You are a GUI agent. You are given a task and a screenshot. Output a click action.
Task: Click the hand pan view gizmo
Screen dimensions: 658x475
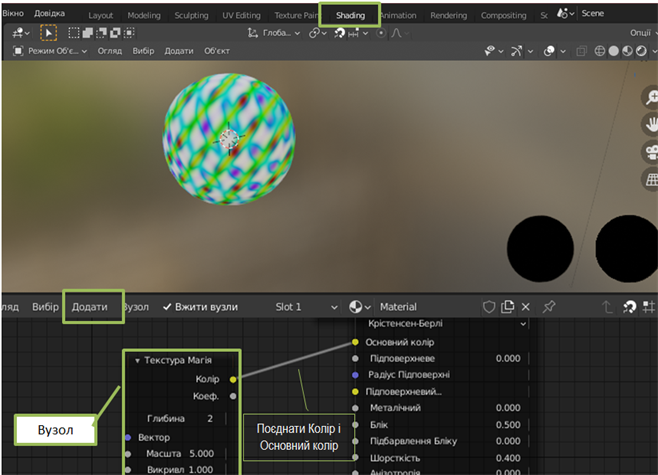click(x=648, y=125)
